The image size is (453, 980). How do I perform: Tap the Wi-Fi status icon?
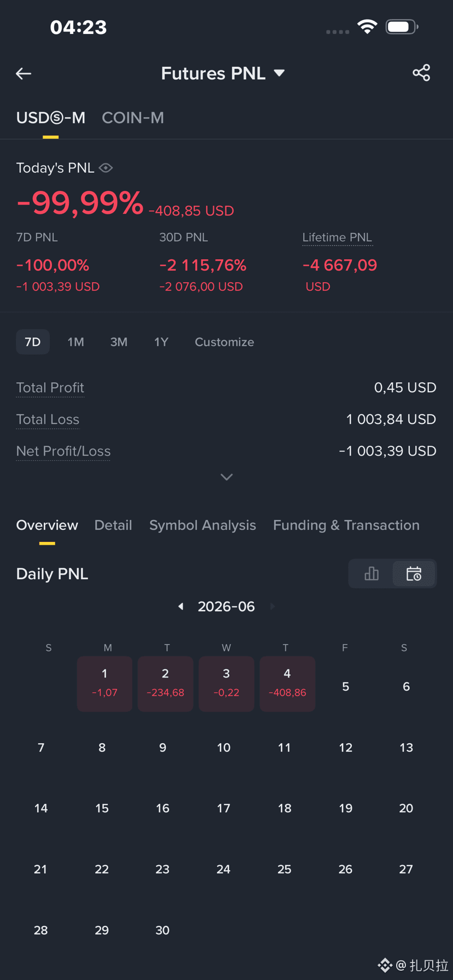pyautogui.click(x=367, y=26)
